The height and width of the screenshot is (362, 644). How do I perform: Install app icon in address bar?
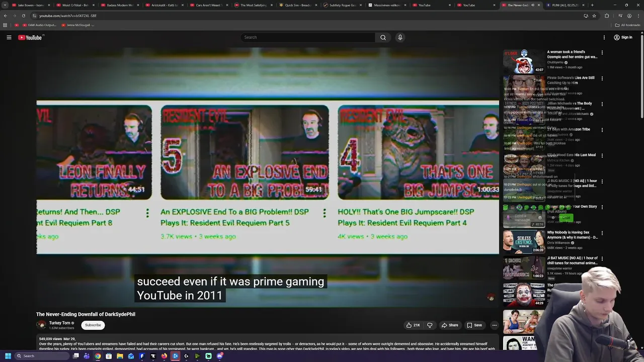(x=586, y=16)
